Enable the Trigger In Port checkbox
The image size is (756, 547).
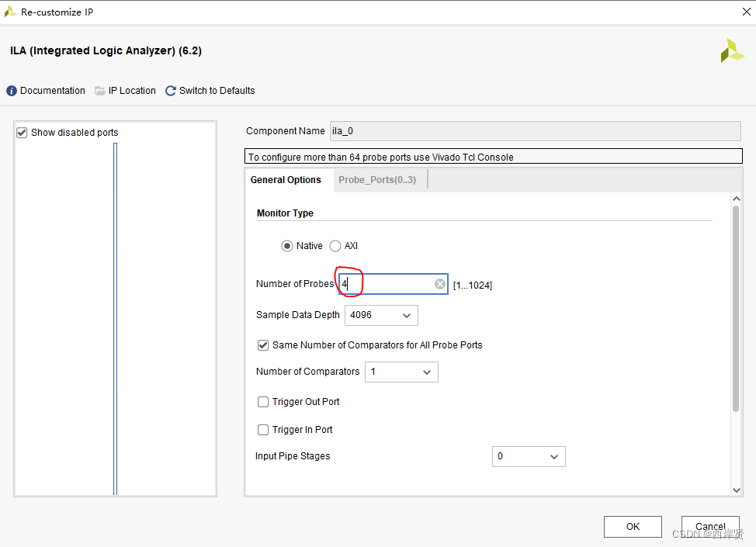pyautogui.click(x=263, y=430)
